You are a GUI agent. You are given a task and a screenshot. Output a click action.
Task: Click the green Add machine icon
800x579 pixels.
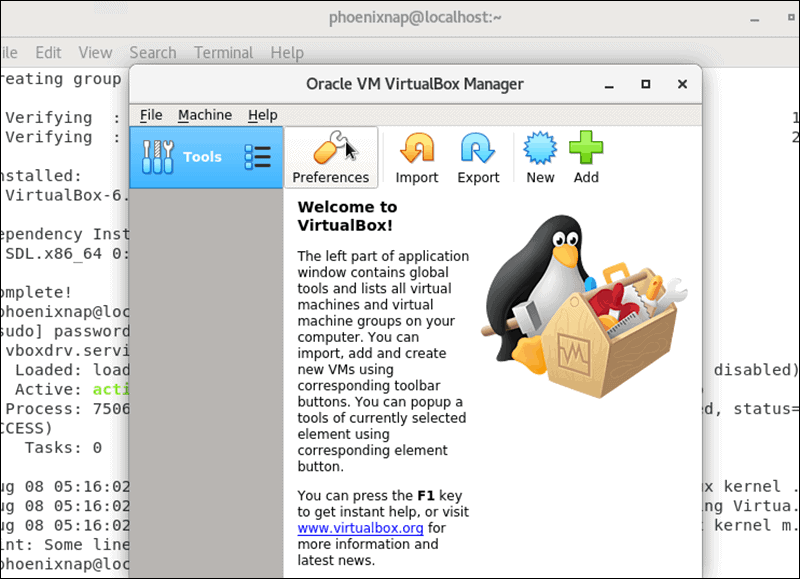click(586, 158)
